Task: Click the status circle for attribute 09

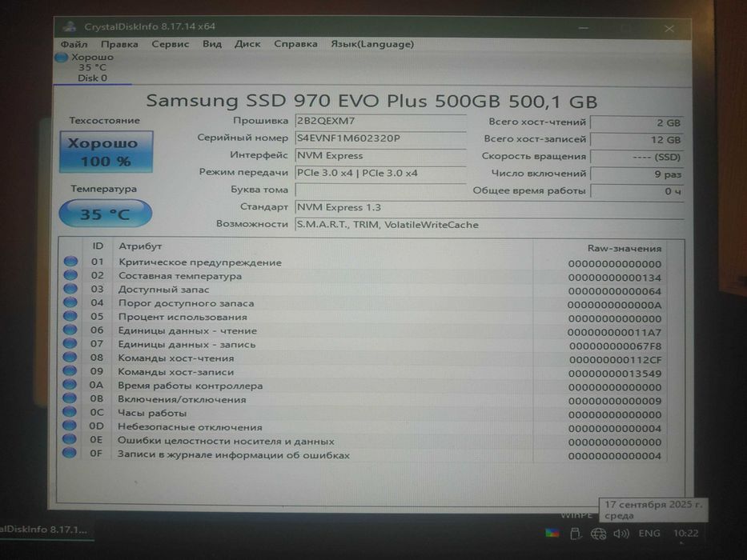Action: 70,370
